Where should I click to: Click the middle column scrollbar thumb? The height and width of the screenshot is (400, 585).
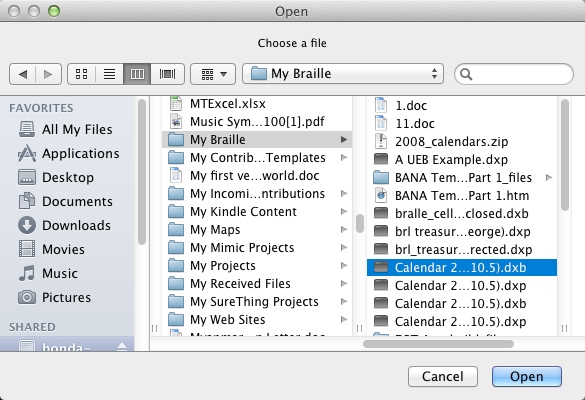(x=360, y=223)
